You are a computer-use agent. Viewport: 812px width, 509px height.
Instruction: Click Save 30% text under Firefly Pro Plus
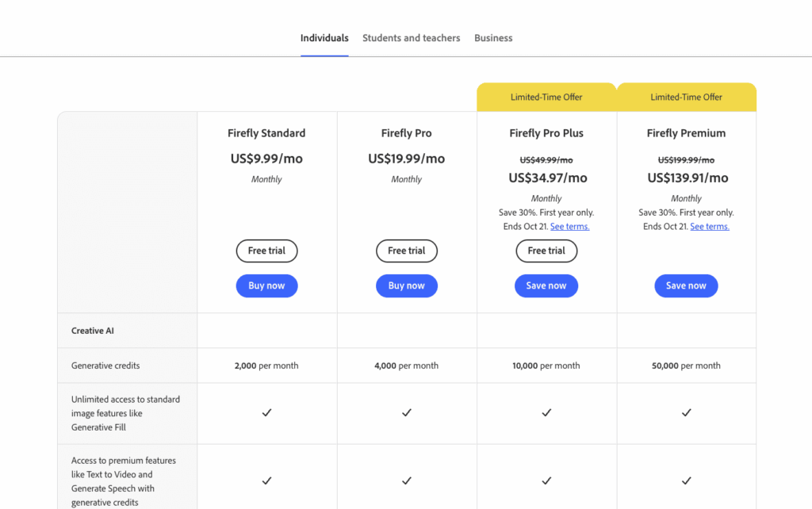coord(546,212)
